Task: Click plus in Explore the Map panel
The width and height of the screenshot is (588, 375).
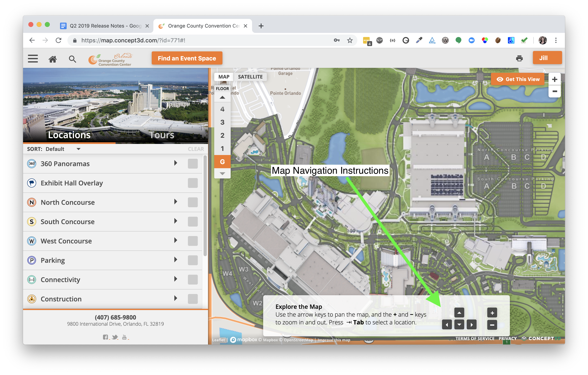Action: (x=492, y=313)
